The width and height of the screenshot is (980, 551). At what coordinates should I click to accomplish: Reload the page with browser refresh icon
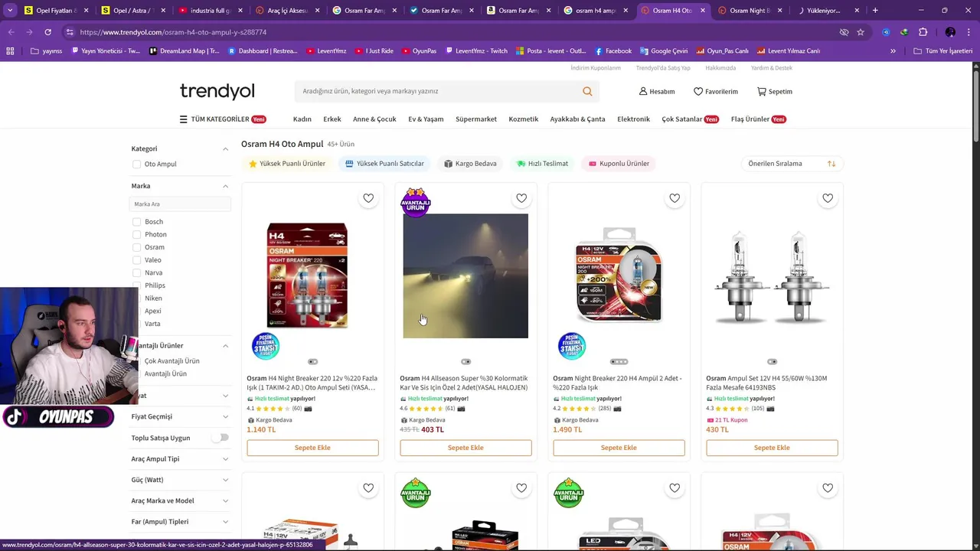(x=47, y=32)
